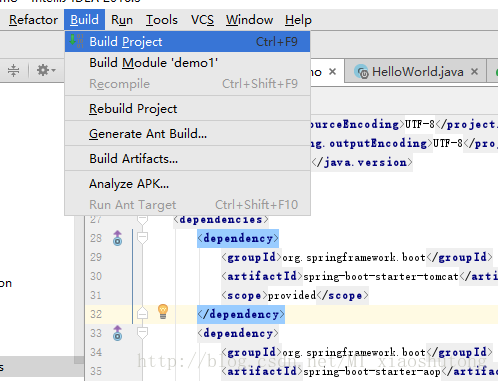This screenshot has height=381, width=498.
Task: Click the opening dependency tag on line 28
Action: click(238, 238)
